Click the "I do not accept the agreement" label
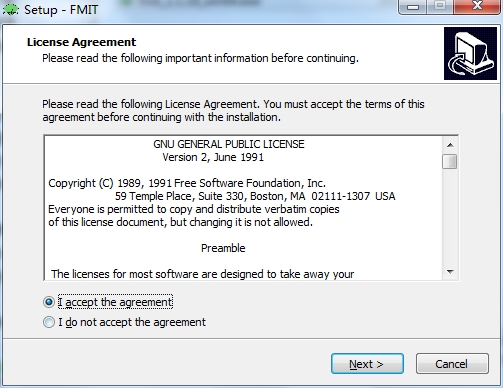Viewport: 503px width, 388px height. click(x=132, y=322)
